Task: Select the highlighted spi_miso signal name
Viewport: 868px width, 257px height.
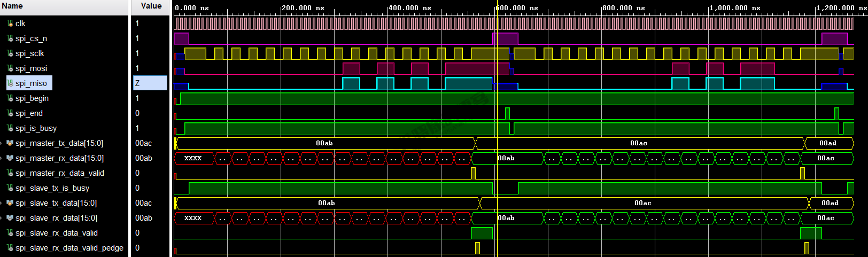Action: point(31,83)
